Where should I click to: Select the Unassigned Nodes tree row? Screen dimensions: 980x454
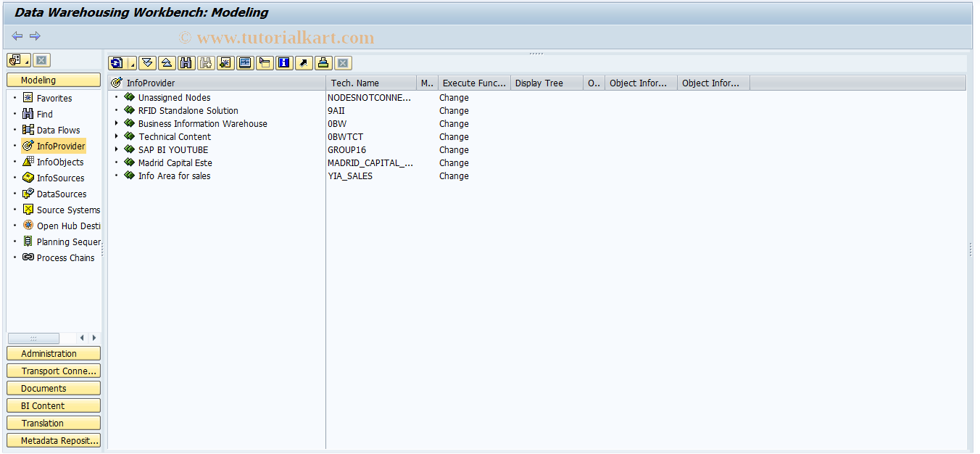click(x=174, y=97)
